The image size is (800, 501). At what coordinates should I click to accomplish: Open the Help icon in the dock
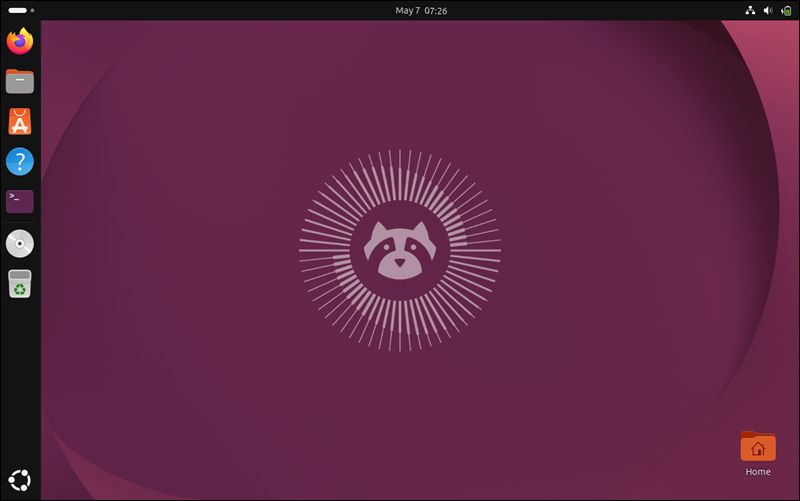(x=20, y=162)
